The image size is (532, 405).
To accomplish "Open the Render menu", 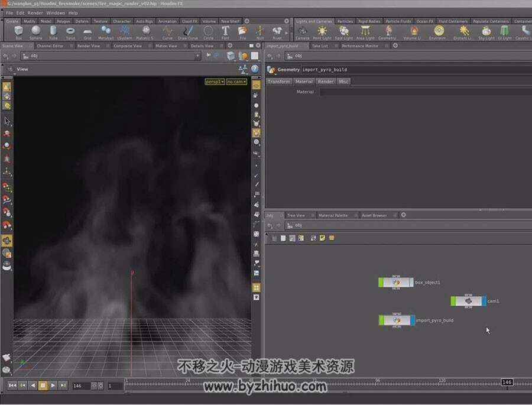I will pos(35,13).
